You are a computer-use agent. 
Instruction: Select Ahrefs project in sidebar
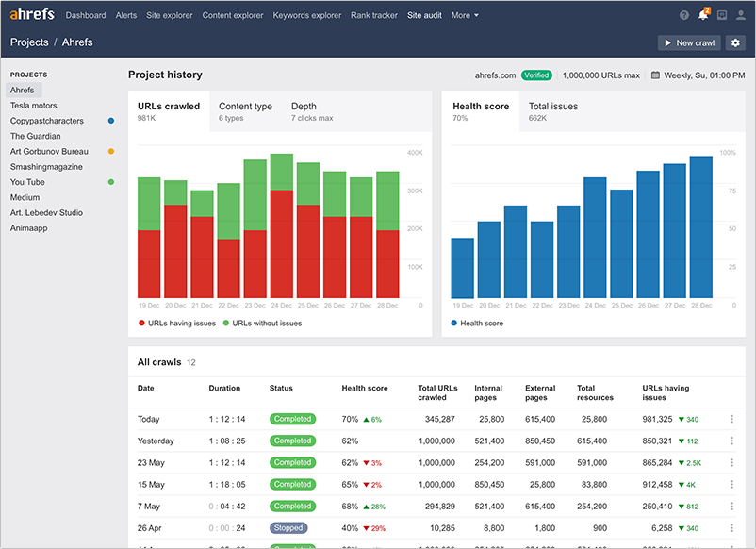point(24,91)
